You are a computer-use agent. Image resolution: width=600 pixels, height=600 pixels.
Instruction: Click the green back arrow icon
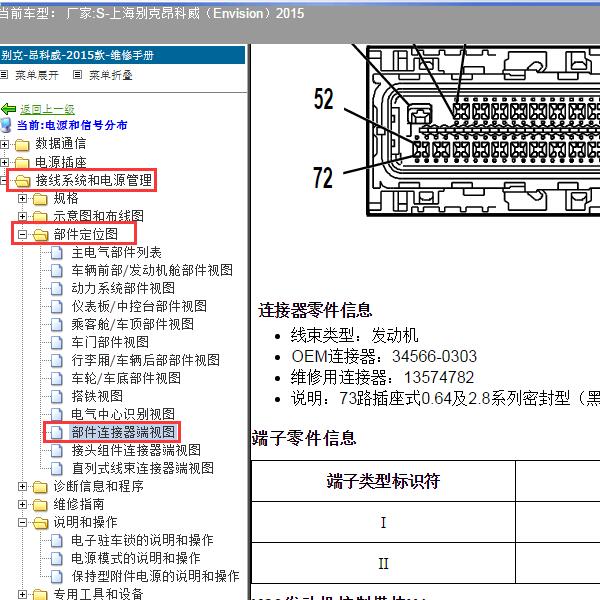click(x=8, y=109)
